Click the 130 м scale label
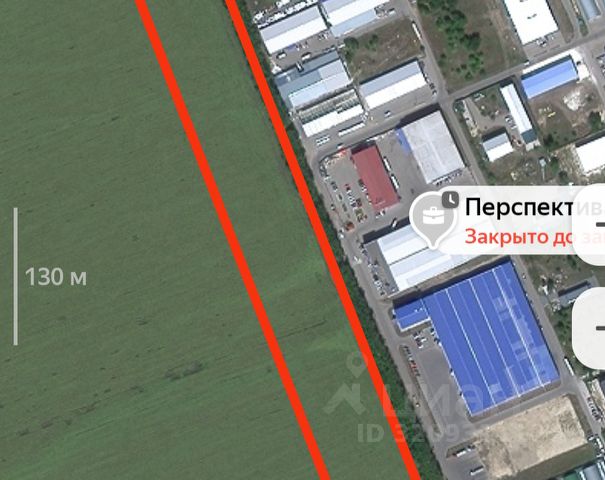The image size is (605, 480). click(x=56, y=277)
